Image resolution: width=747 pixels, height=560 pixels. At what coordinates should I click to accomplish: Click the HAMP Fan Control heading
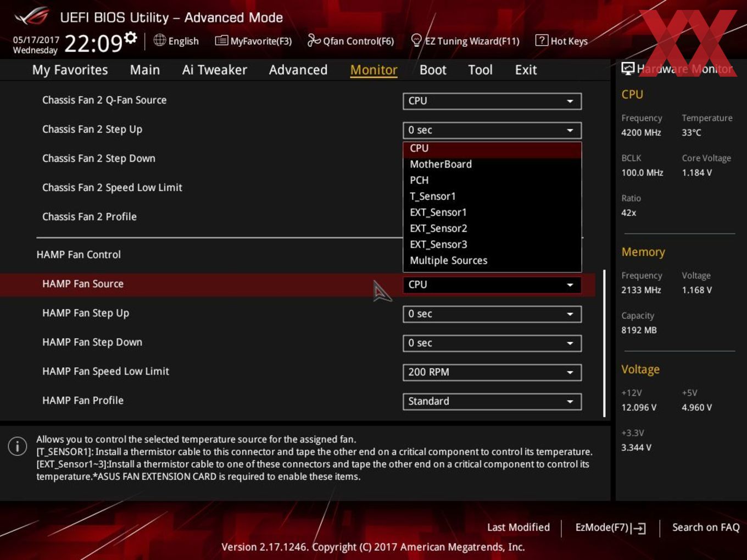click(x=79, y=255)
